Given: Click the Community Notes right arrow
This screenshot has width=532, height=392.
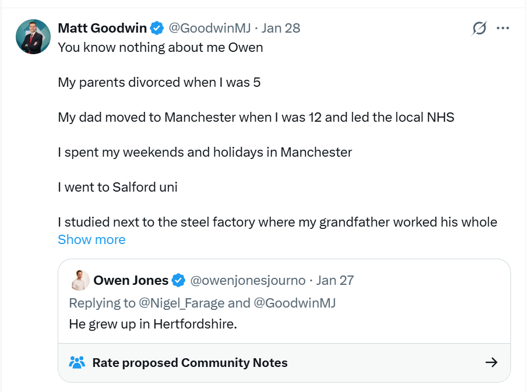Looking at the screenshot, I should (x=491, y=362).
